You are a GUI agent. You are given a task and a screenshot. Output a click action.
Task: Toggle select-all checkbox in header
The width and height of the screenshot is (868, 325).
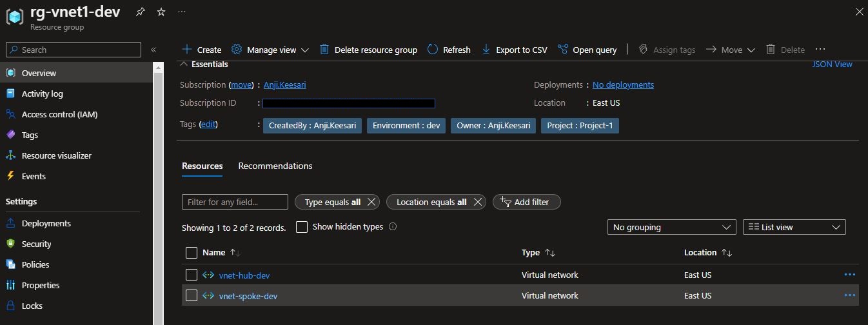click(191, 253)
